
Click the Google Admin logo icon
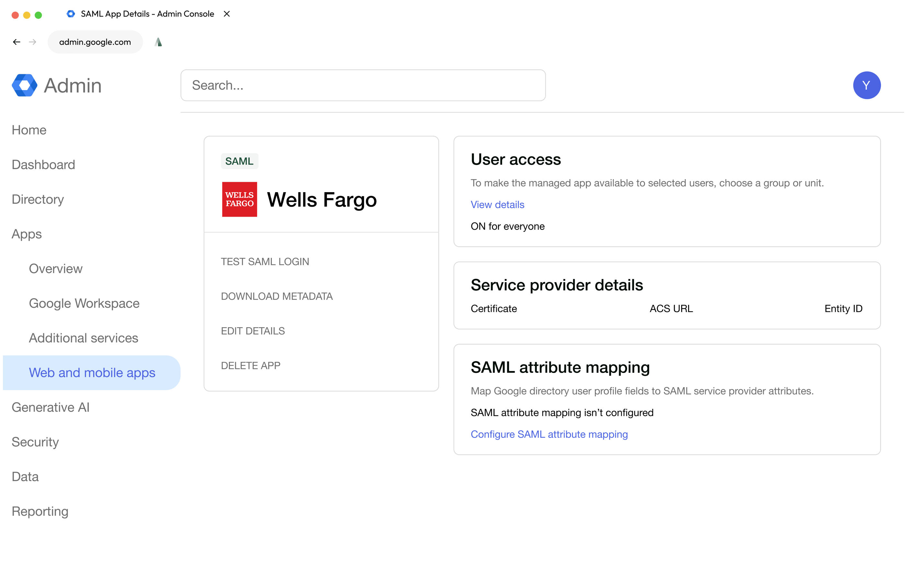[24, 85]
